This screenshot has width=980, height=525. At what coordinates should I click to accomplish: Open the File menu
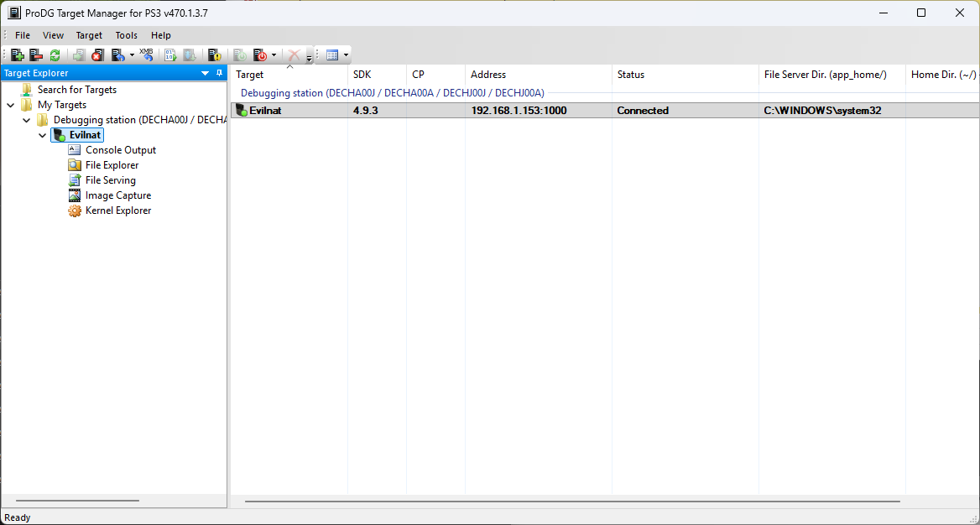click(23, 35)
